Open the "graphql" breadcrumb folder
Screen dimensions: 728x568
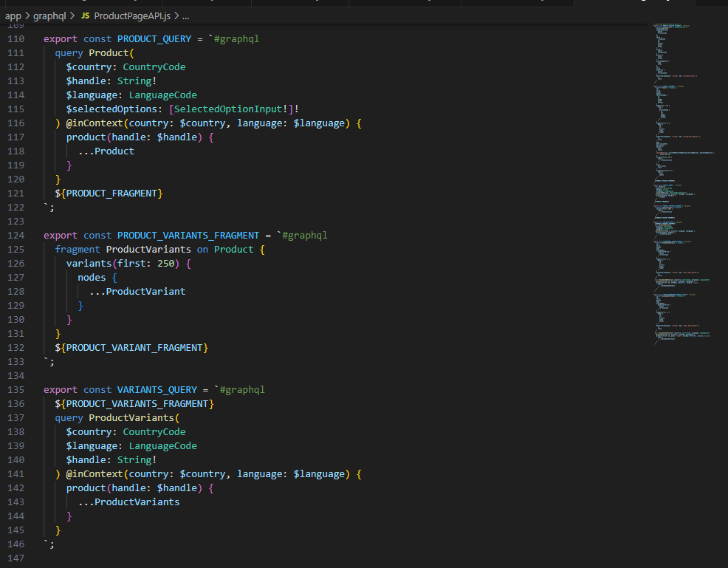click(49, 16)
